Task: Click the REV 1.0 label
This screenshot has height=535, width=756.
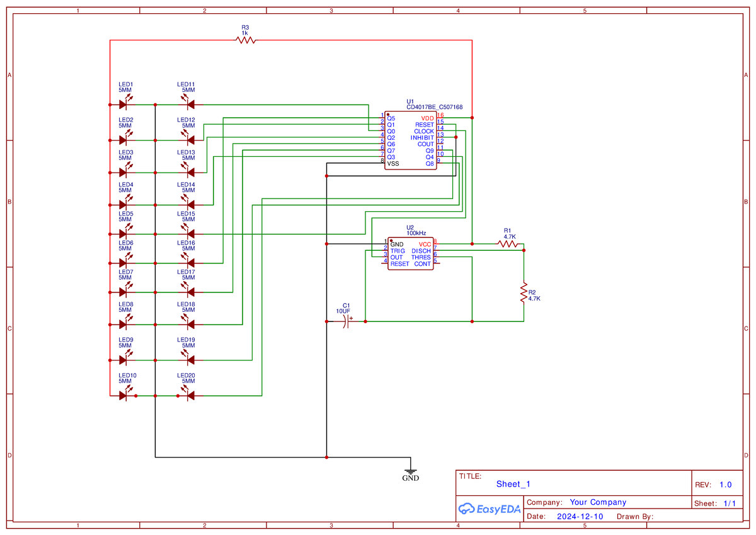Action: tap(714, 484)
